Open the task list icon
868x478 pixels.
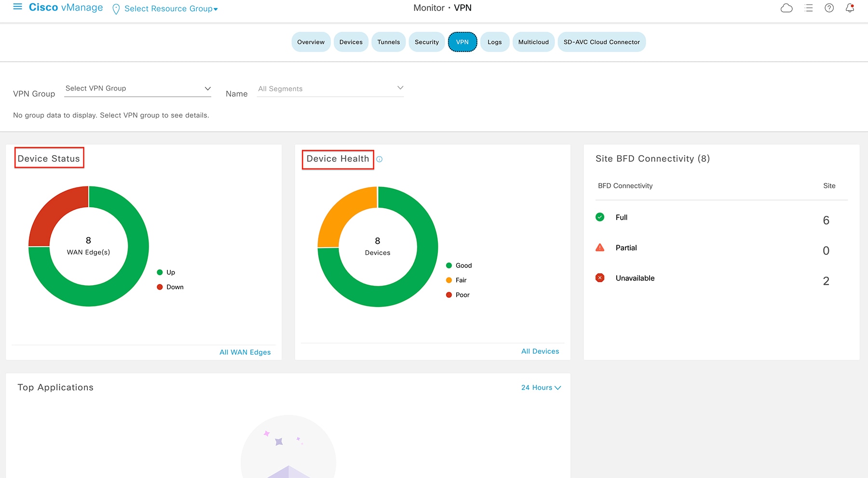809,8
